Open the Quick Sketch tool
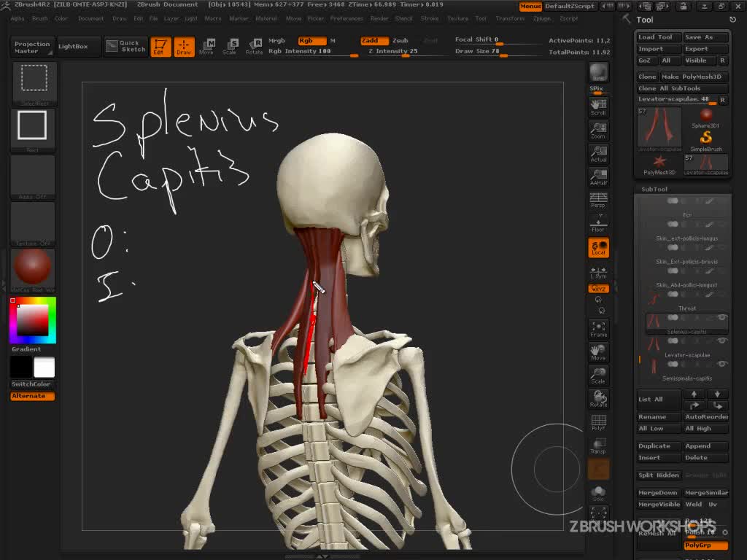The width and height of the screenshot is (747, 560). (125, 46)
